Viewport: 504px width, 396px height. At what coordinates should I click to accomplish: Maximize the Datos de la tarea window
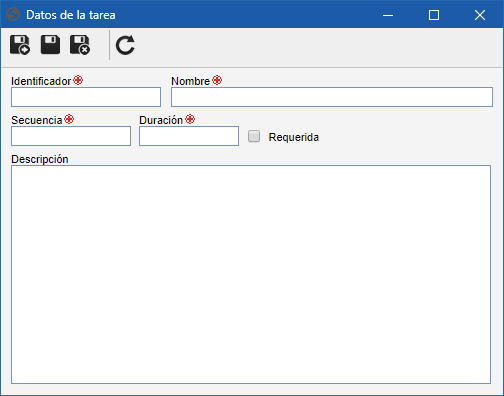(x=434, y=15)
